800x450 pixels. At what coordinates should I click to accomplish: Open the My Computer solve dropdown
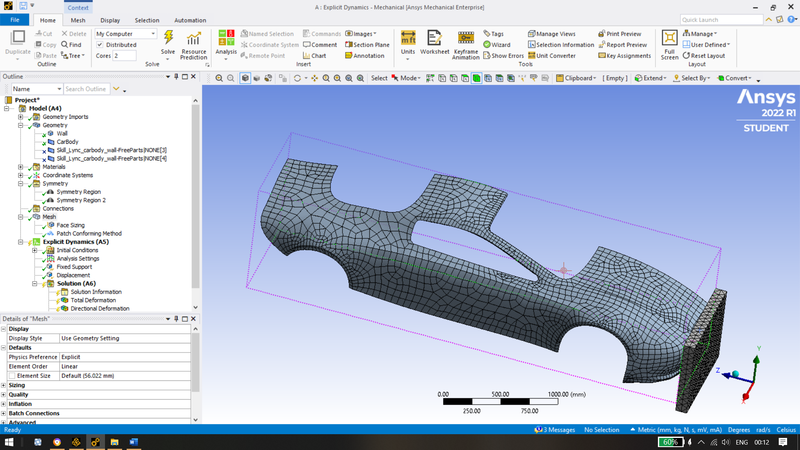(126, 34)
